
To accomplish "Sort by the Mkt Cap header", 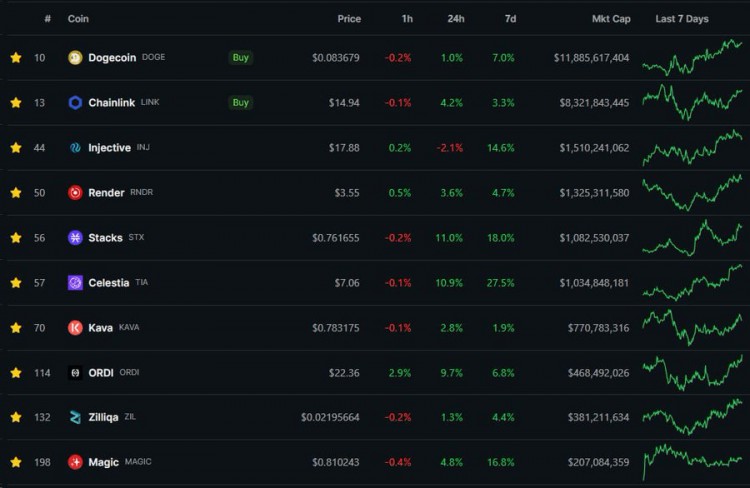I will [x=611, y=19].
